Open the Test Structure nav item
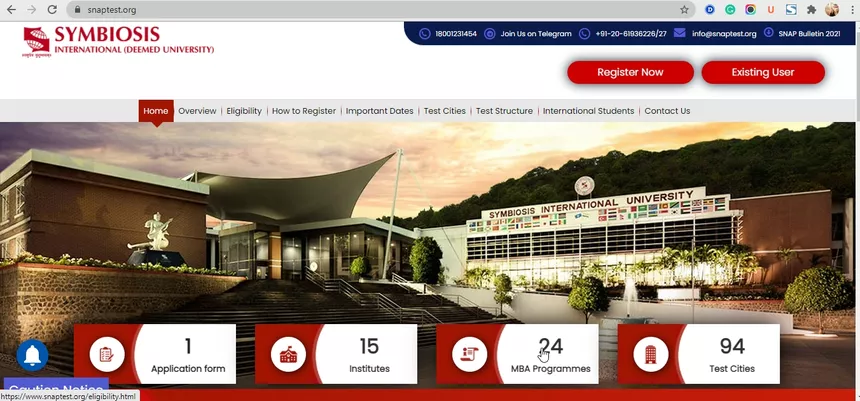The width and height of the screenshot is (860, 401). [x=504, y=111]
